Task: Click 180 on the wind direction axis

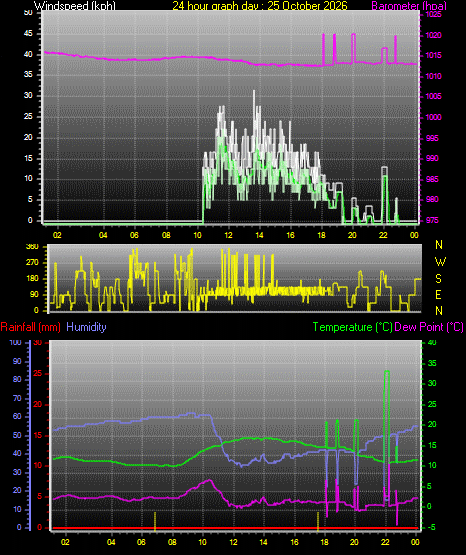Action: pyautogui.click(x=32, y=279)
